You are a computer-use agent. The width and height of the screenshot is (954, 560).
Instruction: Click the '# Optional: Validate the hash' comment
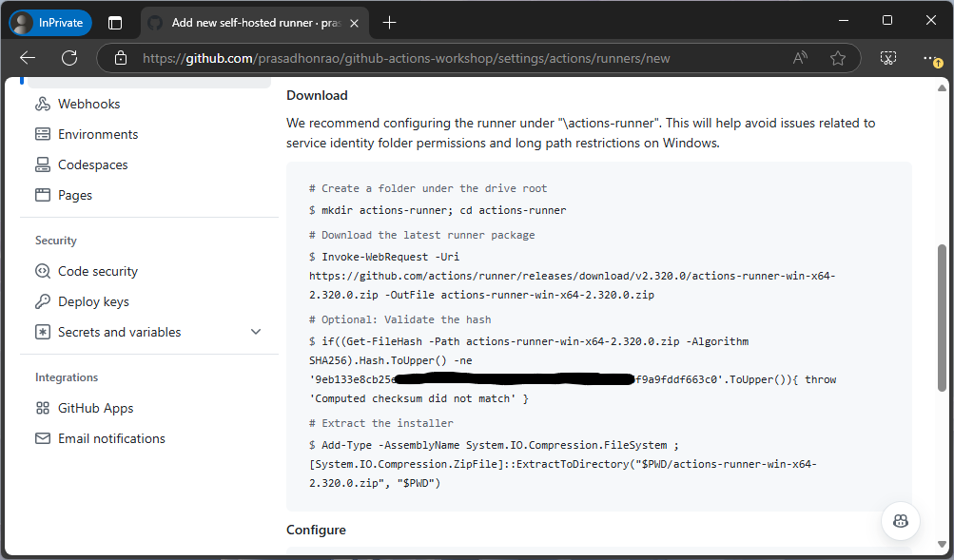(400, 319)
